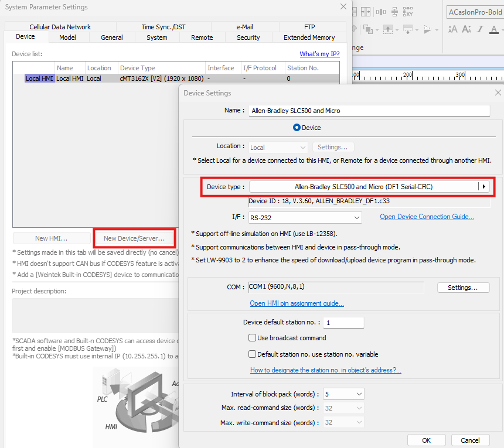This screenshot has height=448, width=504.
Task: Switch to the Model tab
Action: coord(67,37)
